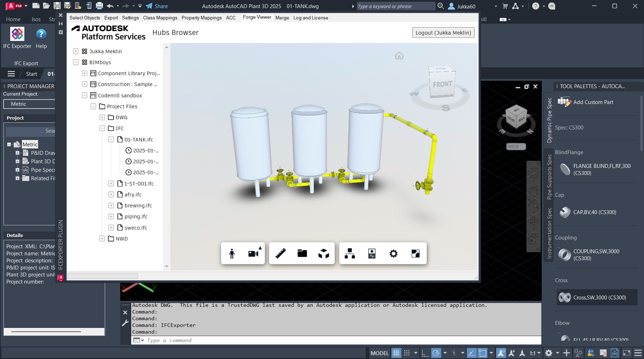The height and width of the screenshot is (359, 644).
Task: Click the folder icon in viewer toolbar
Action: coord(302,253)
